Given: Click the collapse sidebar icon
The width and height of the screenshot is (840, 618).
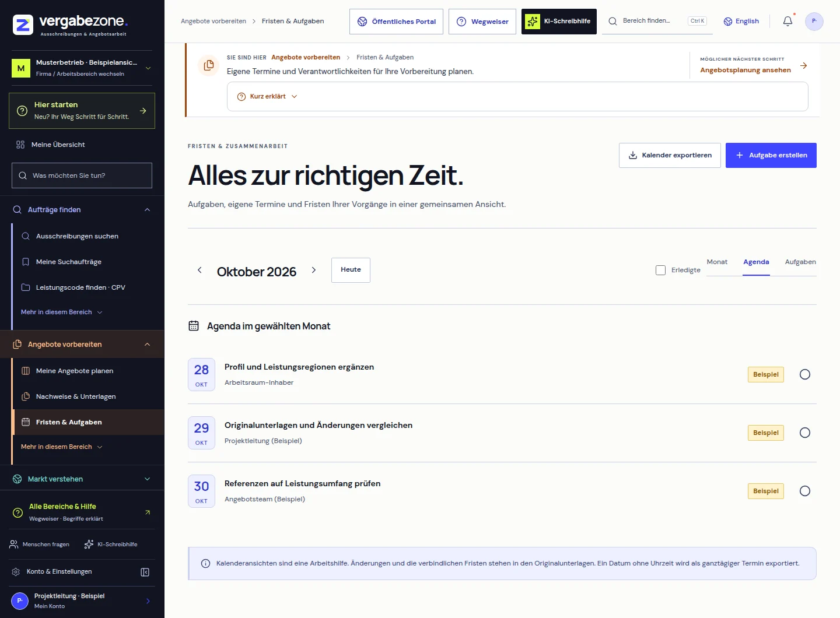Looking at the screenshot, I should pos(145,572).
